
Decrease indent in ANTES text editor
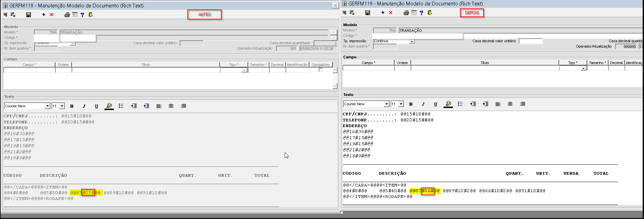[146, 106]
